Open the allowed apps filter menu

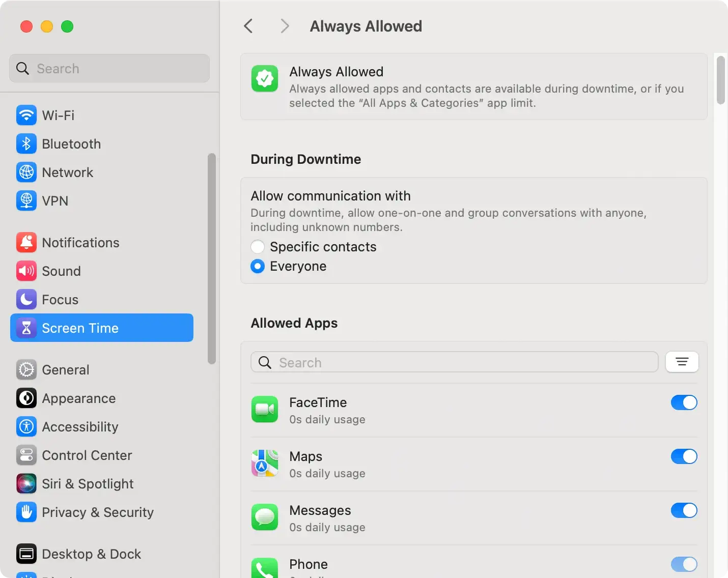pyautogui.click(x=682, y=362)
